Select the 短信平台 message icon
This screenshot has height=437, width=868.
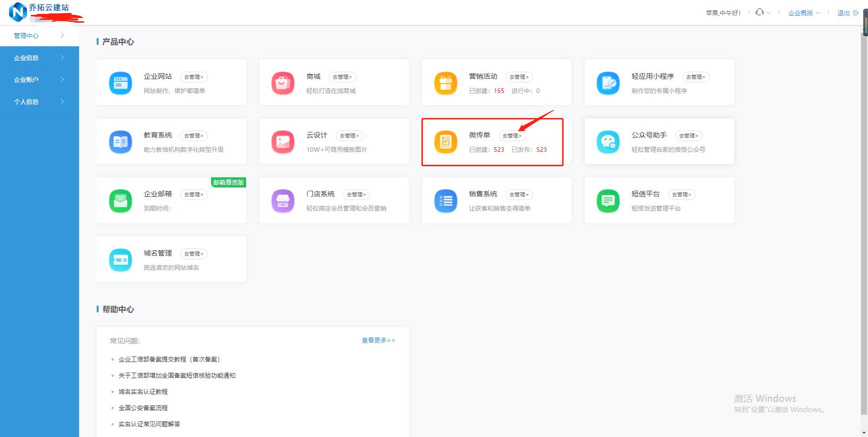[x=608, y=201]
